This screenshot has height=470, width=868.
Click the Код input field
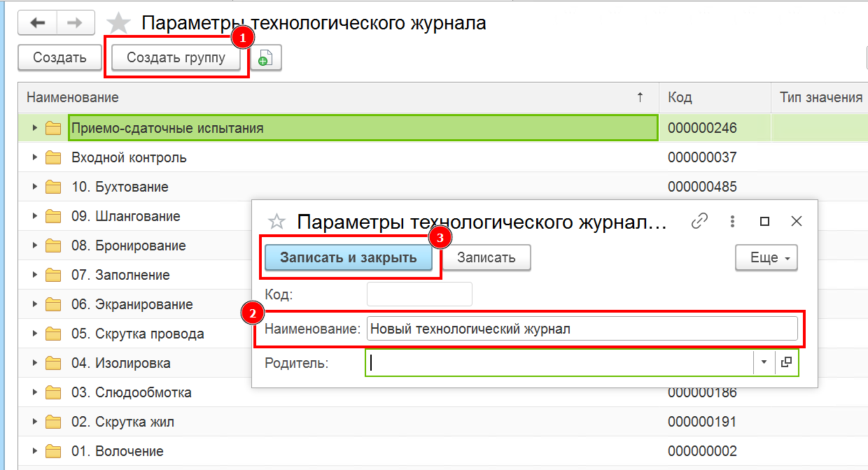[419, 294]
